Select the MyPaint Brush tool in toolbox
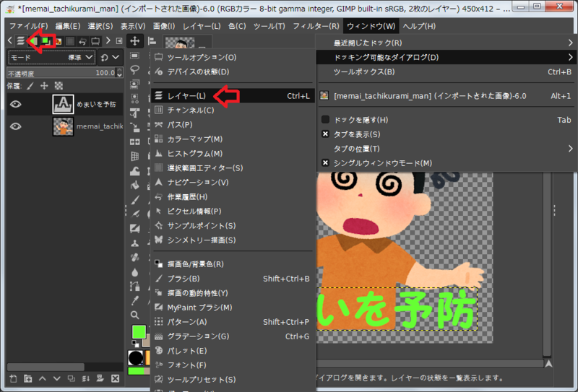This screenshot has width=578, height=392. pos(134,228)
